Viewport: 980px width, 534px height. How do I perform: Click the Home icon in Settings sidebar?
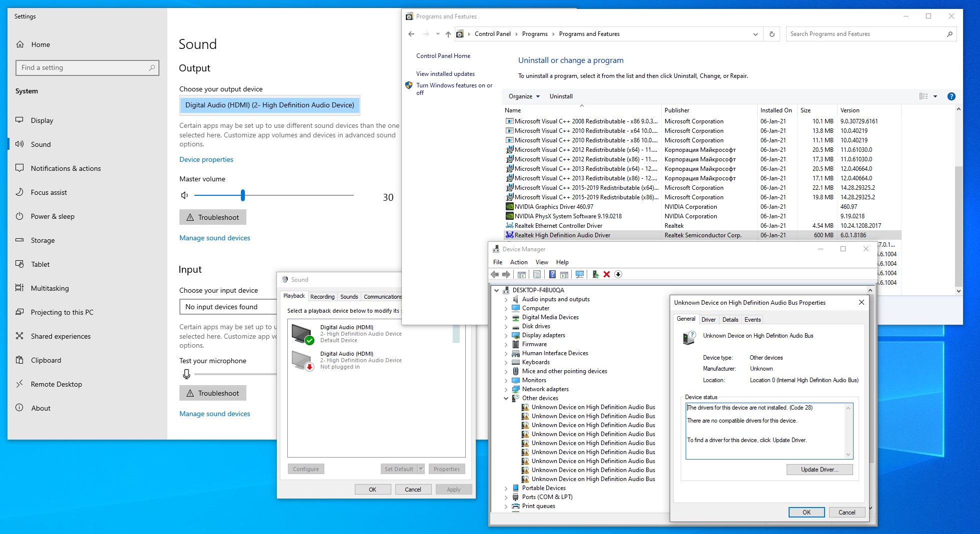tap(20, 44)
